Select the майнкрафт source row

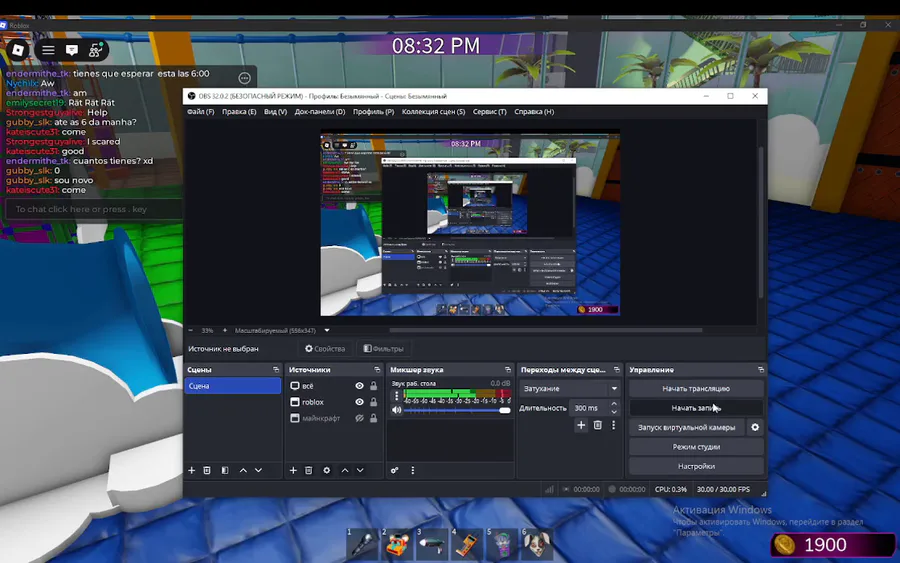[333, 418]
